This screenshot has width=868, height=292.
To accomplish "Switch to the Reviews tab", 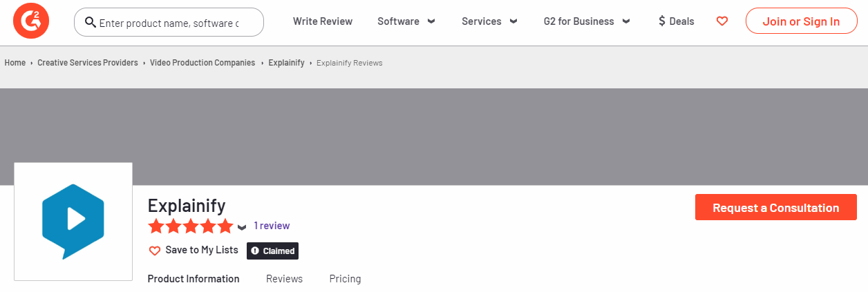I will coord(284,279).
